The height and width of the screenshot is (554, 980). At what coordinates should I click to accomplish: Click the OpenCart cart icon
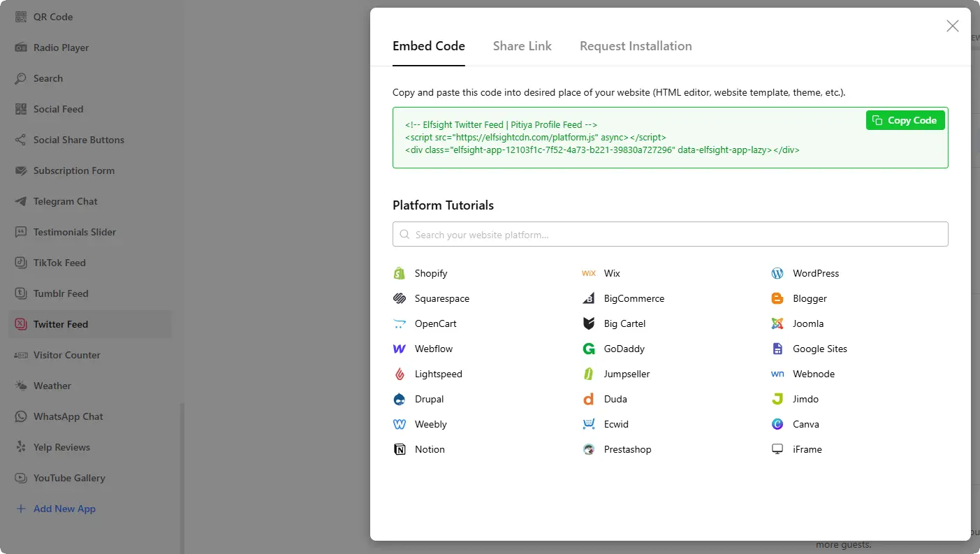pos(400,323)
